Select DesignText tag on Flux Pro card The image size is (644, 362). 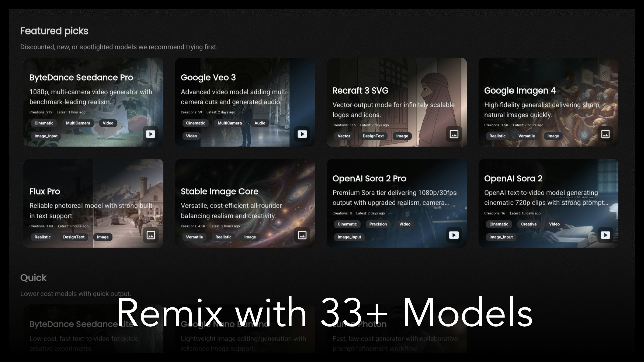click(x=74, y=237)
